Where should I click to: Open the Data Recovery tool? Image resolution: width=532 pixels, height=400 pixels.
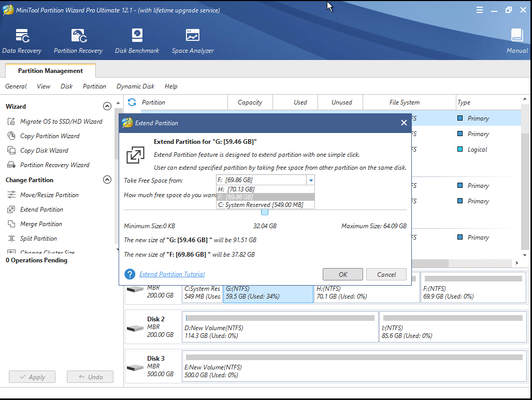tap(22, 40)
